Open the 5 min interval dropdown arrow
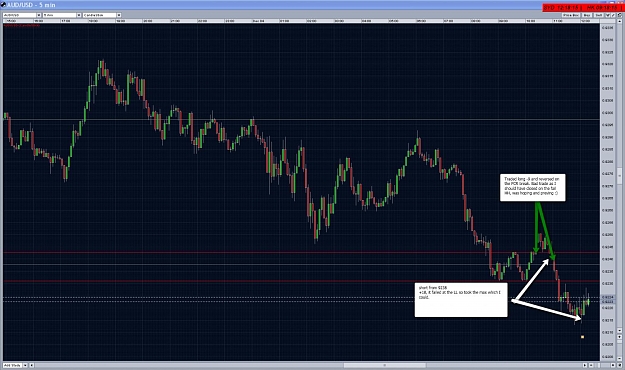The image size is (625, 370). click(79, 15)
